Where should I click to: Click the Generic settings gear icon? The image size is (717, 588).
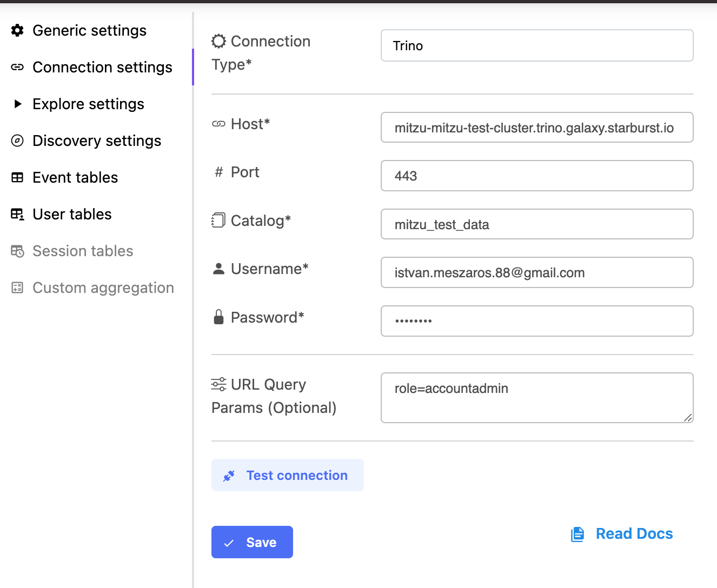[x=17, y=30]
